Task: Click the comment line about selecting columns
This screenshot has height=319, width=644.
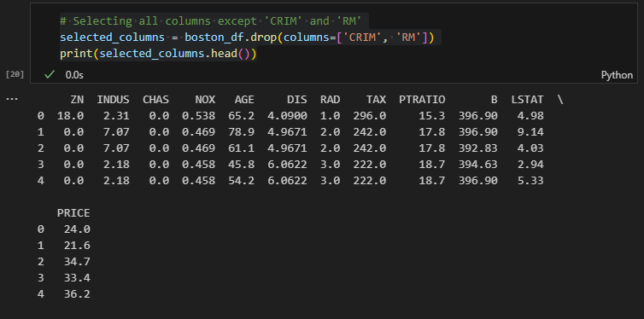Action: (x=210, y=21)
